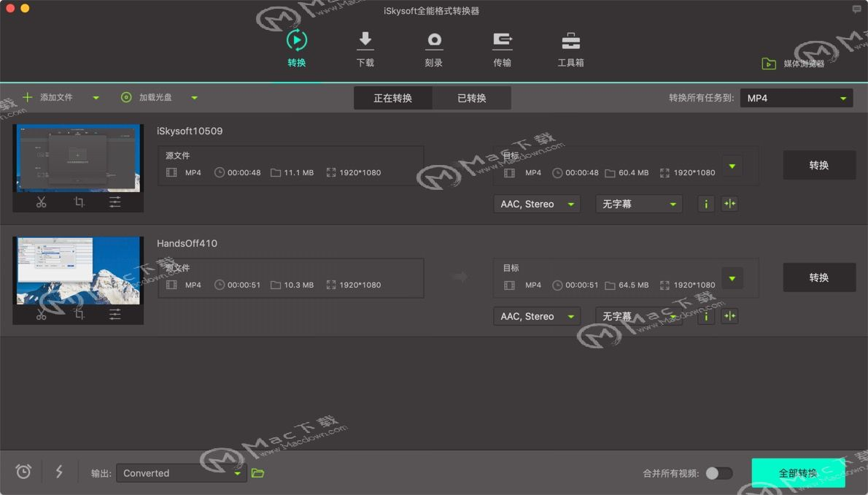Click the lightning high-speed conversion icon
This screenshot has height=495, width=868.
(x=59, y=472)
